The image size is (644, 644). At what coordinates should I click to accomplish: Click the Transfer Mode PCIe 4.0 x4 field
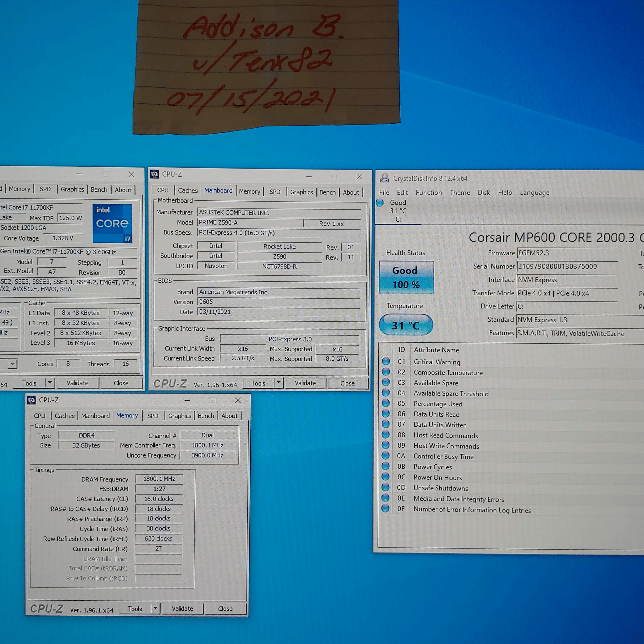567,293
